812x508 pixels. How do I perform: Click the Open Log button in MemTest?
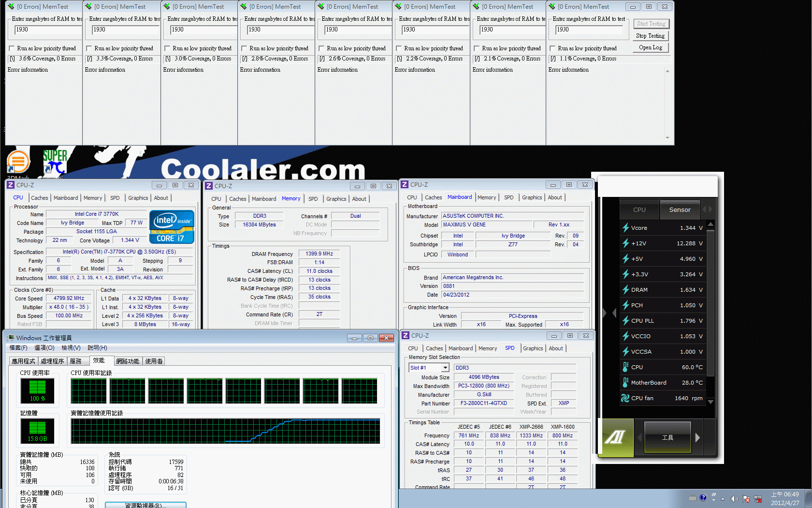(650, 47)
